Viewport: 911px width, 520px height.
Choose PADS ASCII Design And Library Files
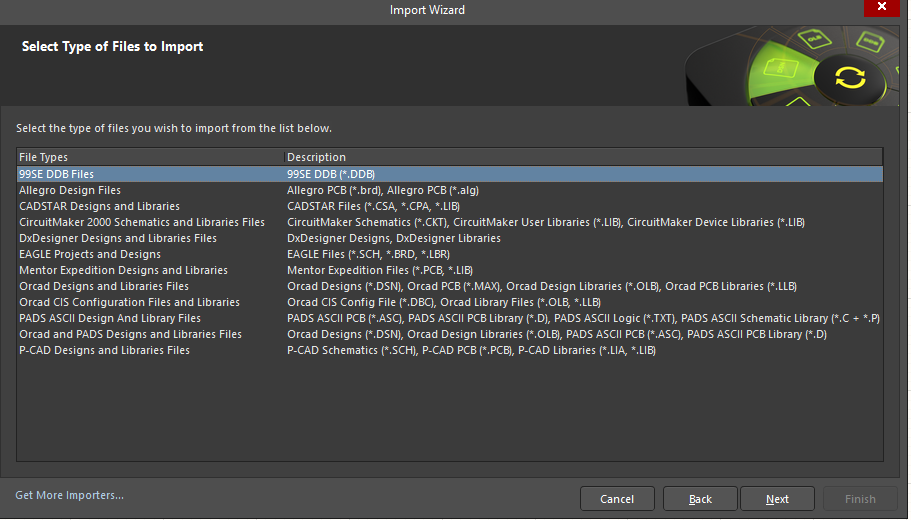110,318
